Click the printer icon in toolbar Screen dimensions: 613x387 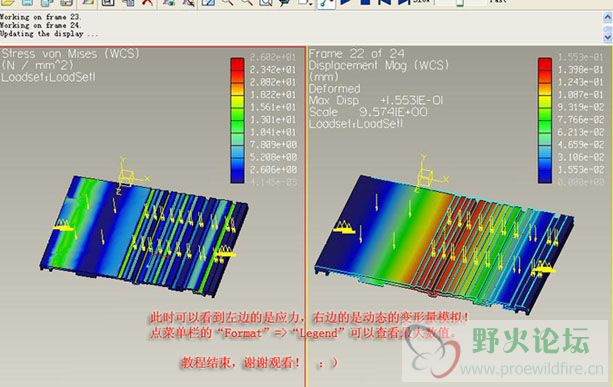(66, 2)
